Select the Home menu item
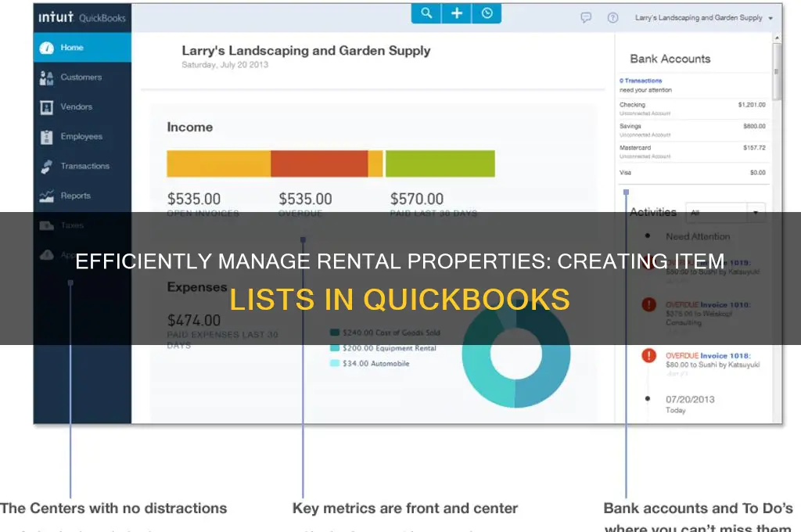Image resolution: width=801 pixels, height=532 pixels. [82, 48]
